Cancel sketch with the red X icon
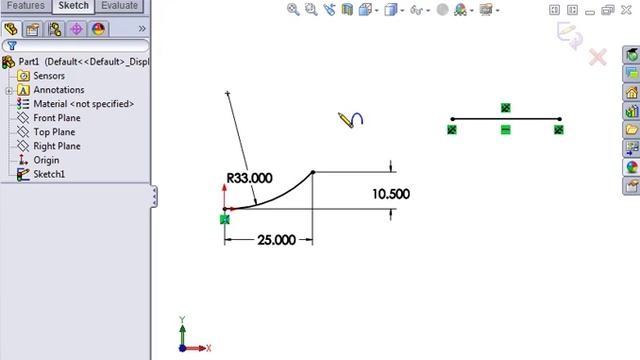The image size is (640, 360). pyautogui.click(x=598, y=57)
